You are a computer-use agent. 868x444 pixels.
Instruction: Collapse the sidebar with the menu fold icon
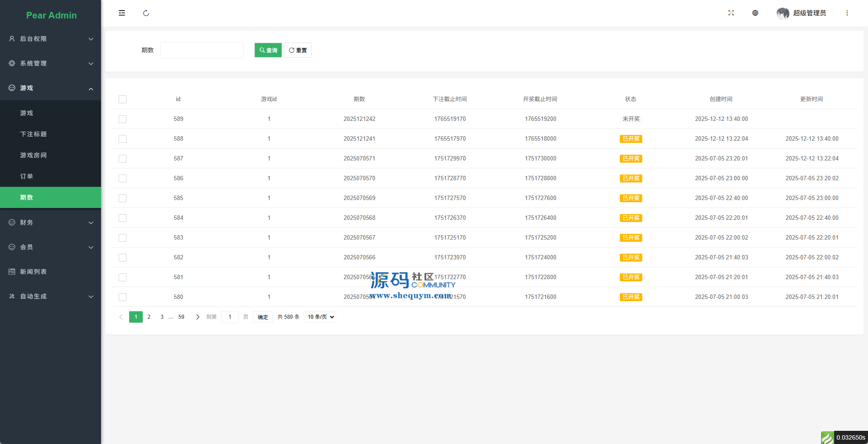(122, 13)
